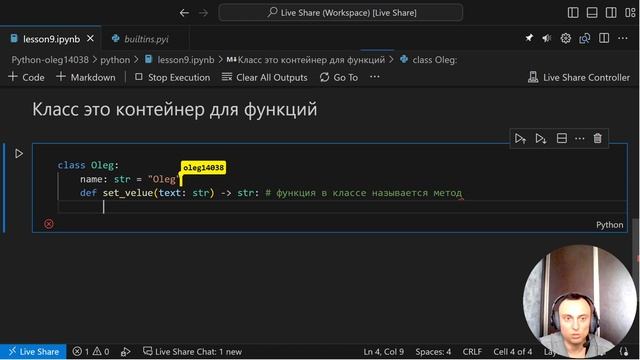
Task: Change line endings via CRLF
Action: 472,351
